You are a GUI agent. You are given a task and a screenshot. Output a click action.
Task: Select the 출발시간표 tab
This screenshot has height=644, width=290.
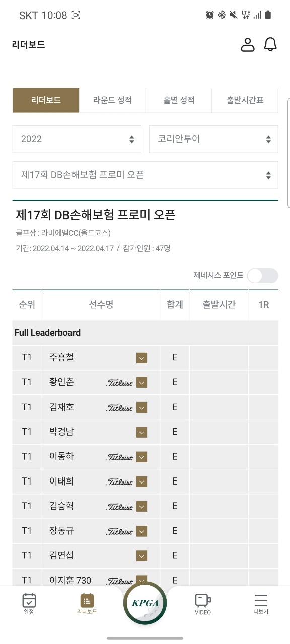(x=245, y=100)
